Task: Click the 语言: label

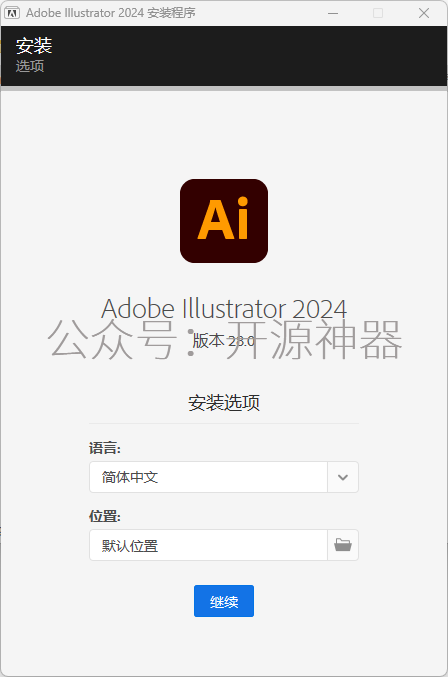Action: tap(105, 448)
